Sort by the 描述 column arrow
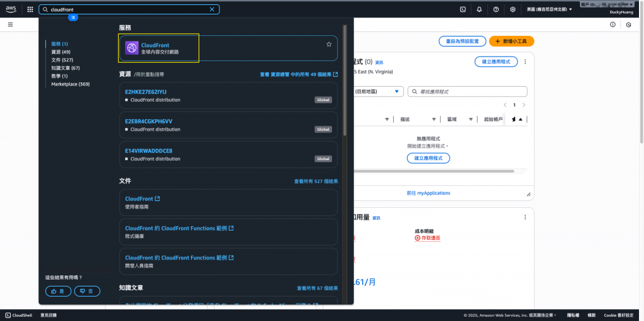Viewport: 644px width, 321px height. 434,119
